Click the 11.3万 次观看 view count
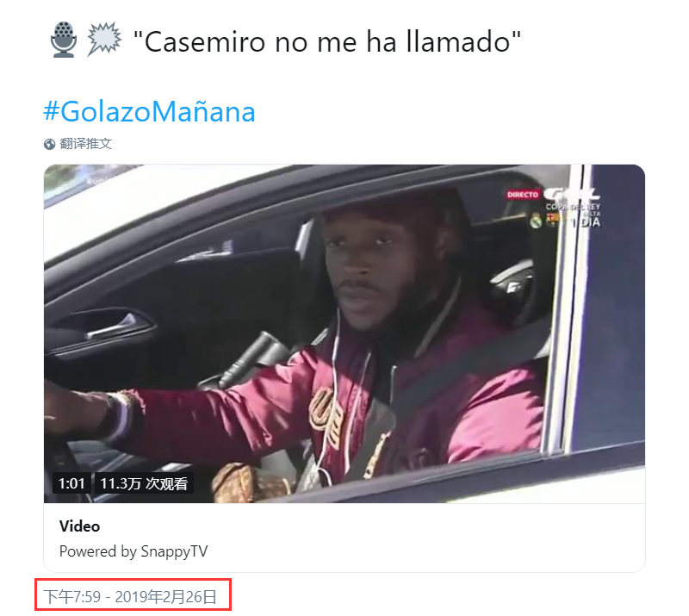 click(144, 483)
